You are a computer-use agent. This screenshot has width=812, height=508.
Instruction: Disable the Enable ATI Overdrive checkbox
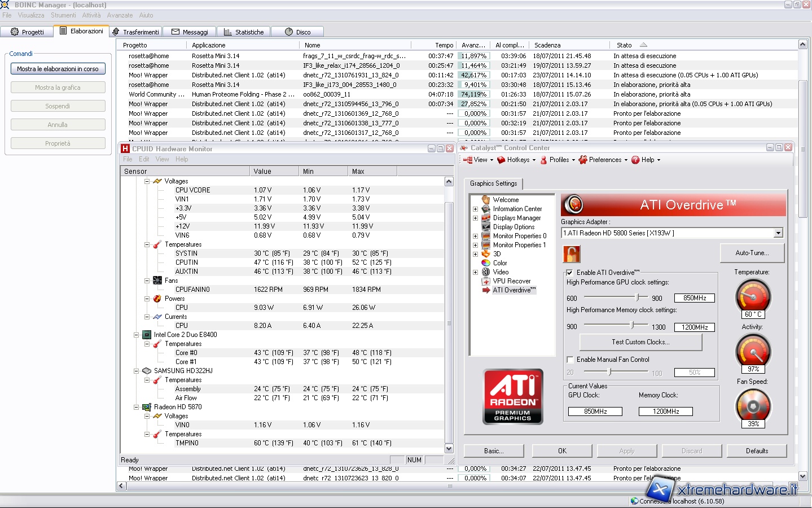point(570,273)
